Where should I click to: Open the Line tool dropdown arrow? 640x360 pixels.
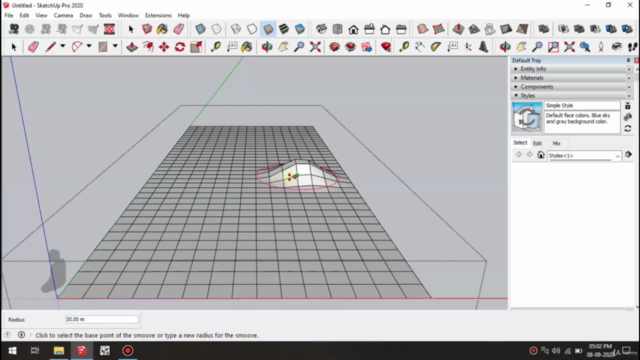pyautogui.click(x=62, y=46)
